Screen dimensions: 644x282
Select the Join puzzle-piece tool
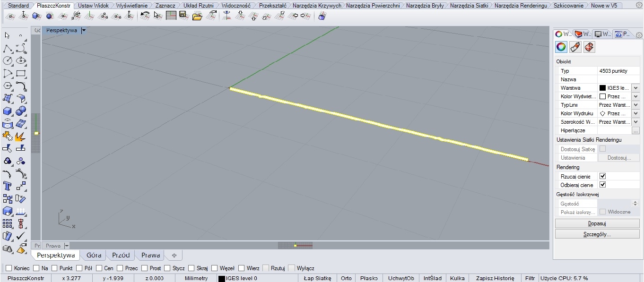(x=7, y=136)
